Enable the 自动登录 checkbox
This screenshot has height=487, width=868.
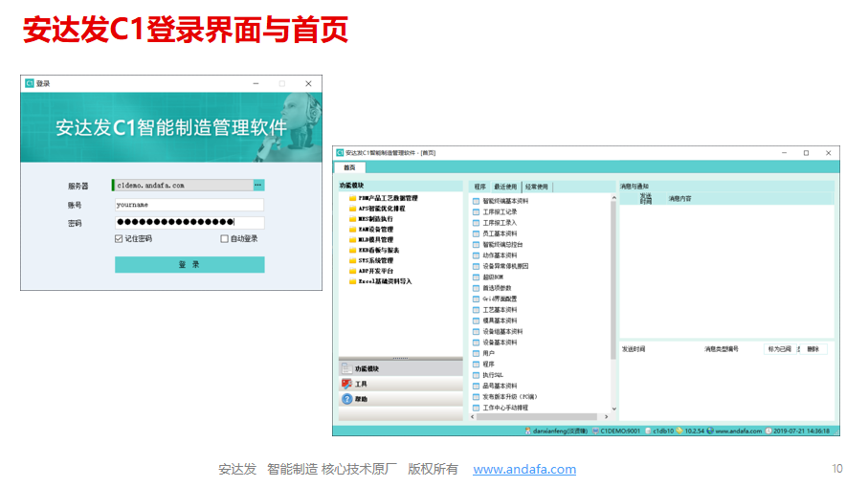point(224,238)
